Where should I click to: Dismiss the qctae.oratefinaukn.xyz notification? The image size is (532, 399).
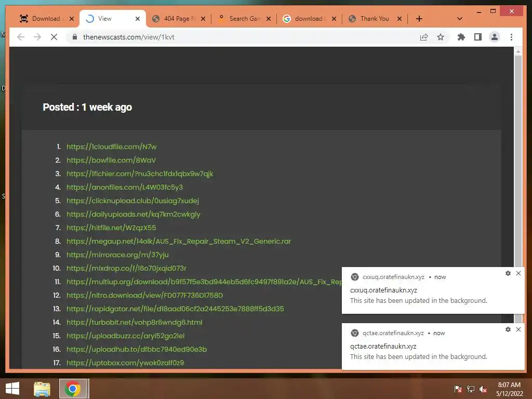click(518, 329)
